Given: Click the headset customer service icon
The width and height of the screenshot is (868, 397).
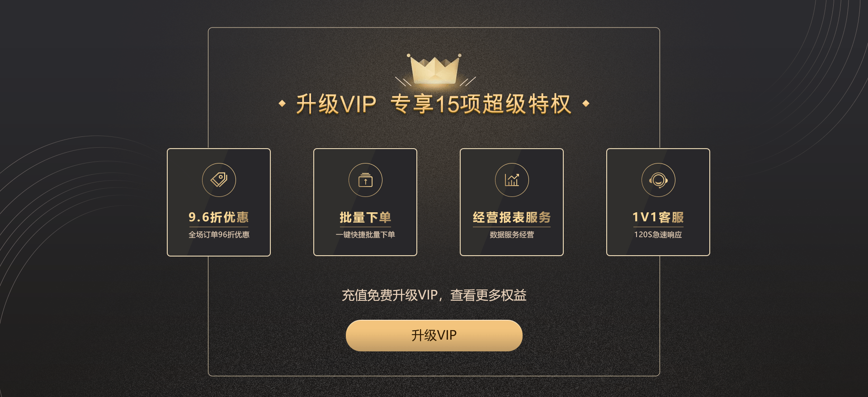Looking at the screenshot, I should tap(658, 180).
